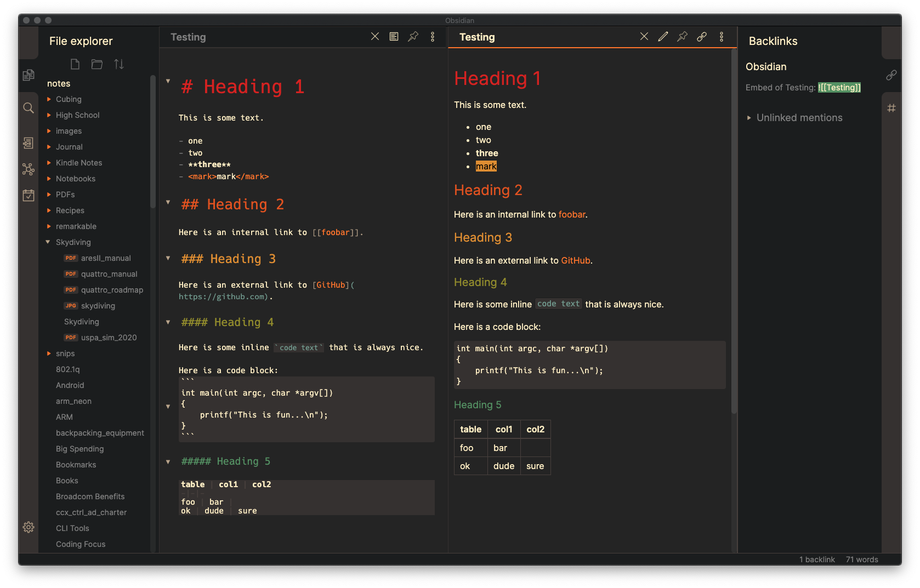Viewport: 920px width, 588px height.
Task: Follow the foobar internal link in preview
Action: (572, 215)
